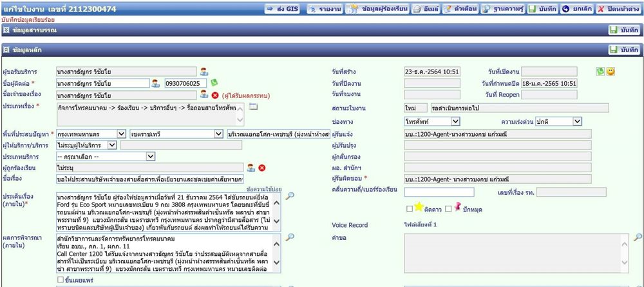This screenshot has height=287, width=644.
Task: Open ช่องทาง dropdown โทรศัพท์
Action: [431, 121]
